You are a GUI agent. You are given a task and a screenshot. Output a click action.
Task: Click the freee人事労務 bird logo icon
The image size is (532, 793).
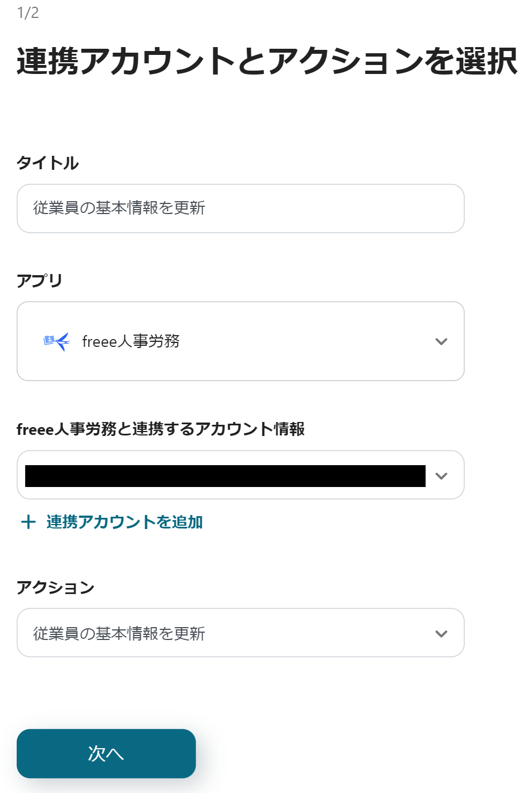[57, 341]
